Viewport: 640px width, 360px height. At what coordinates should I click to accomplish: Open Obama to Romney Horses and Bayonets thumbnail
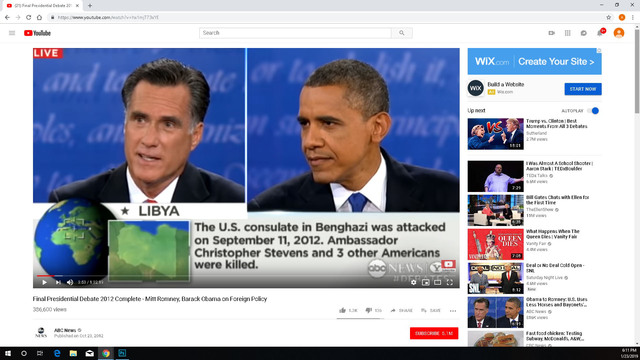pyautogui.click(x=496, y=312)
